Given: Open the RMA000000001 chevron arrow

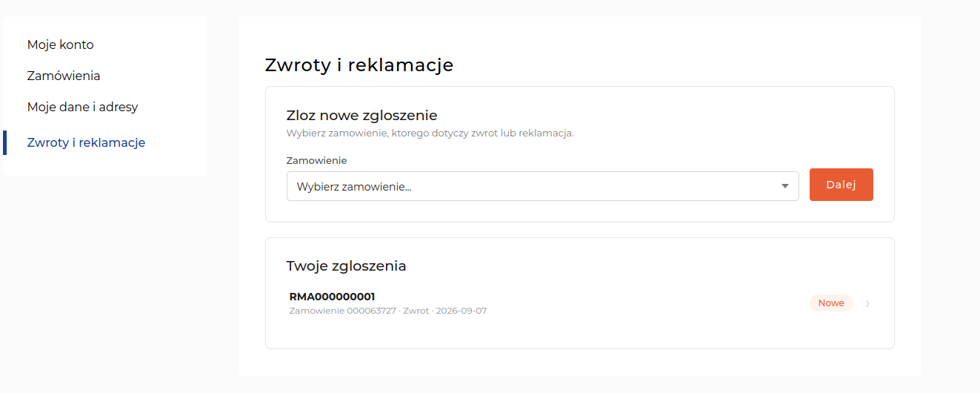Looking at the screenshot, I should click(x=867, y=303).
